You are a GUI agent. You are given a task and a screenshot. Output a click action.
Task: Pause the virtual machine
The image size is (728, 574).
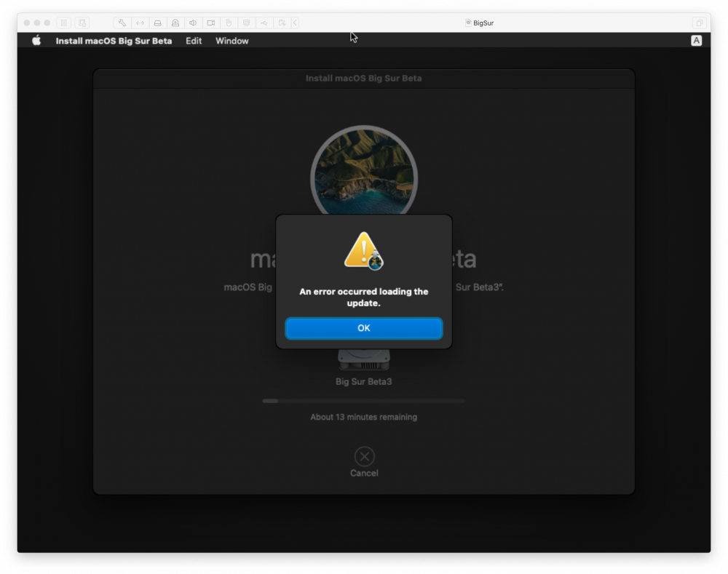coord(64,23)
